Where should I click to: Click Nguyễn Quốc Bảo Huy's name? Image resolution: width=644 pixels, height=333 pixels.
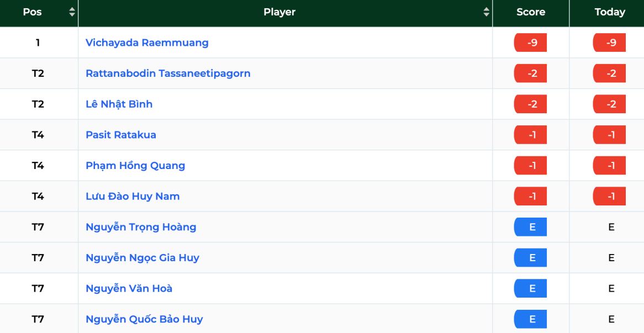(144, 319)
